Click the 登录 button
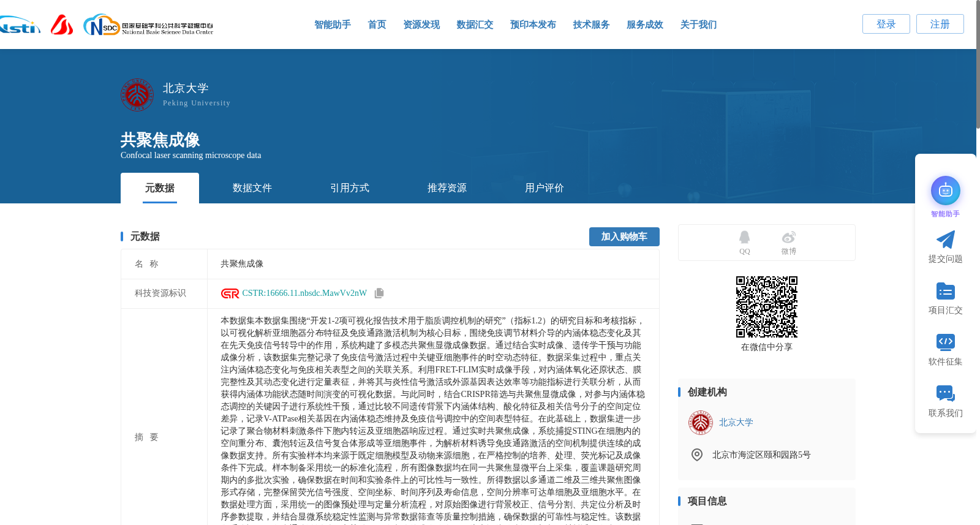This screenshot has height=525, width=980. (x=886, y=24)
